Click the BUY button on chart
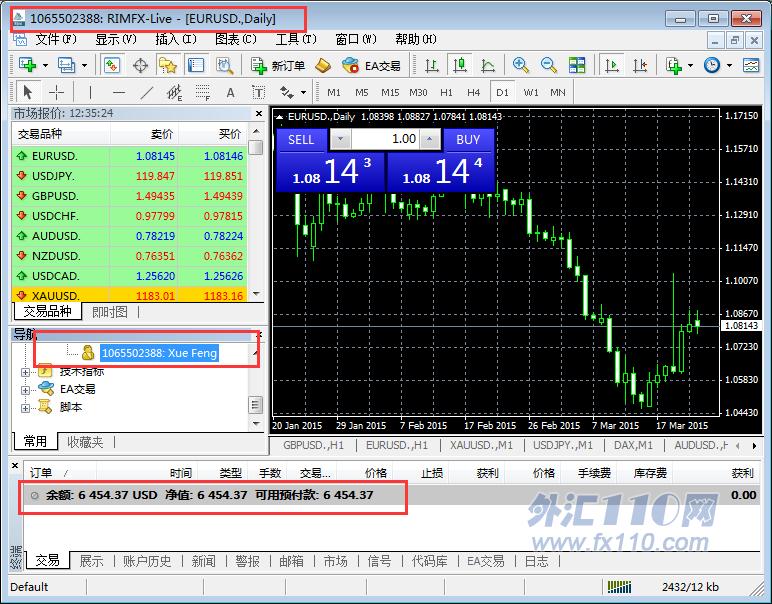Screen dimensions: 772x604 pyautogui.click(x=468, y=140)
